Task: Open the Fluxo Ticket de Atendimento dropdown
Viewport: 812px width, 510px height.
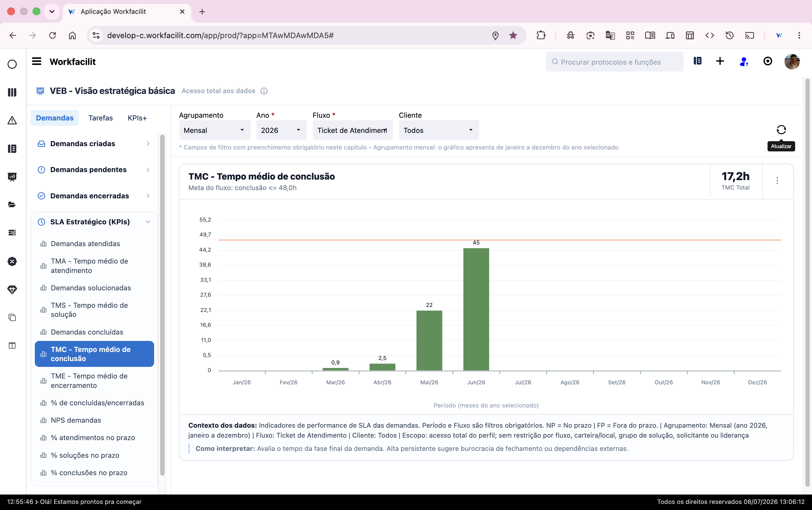Action: pyautogui.click(x=353, y=130)
